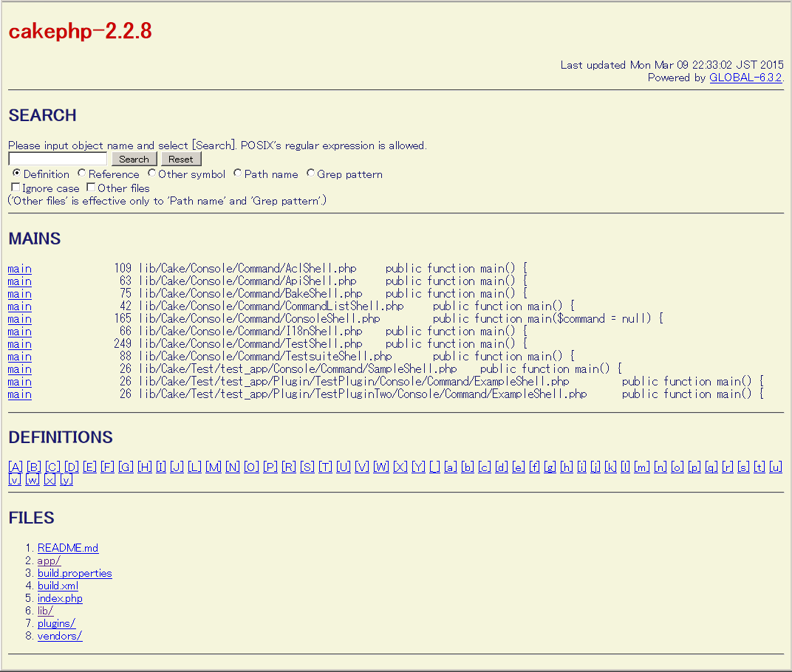Open main link for TestPluginTwo ExampleShell.php
The height and width of the screenshot is (672, 792).
coord(20,395)
